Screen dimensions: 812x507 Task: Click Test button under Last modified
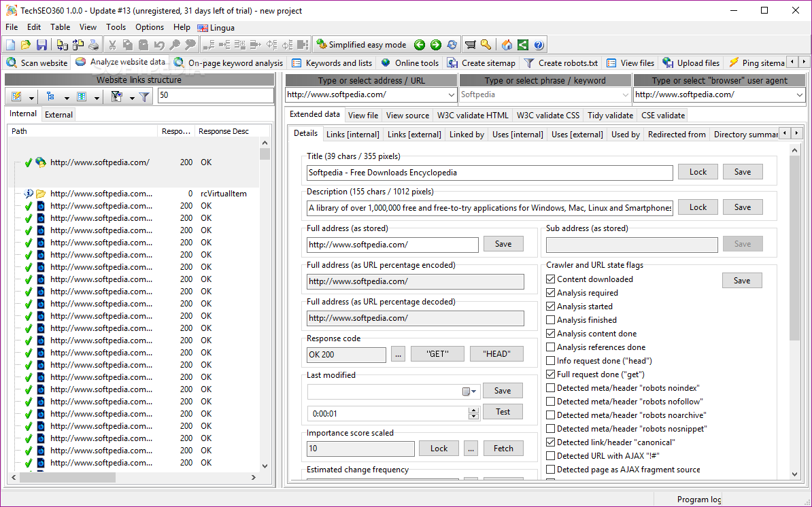(503, 412)
